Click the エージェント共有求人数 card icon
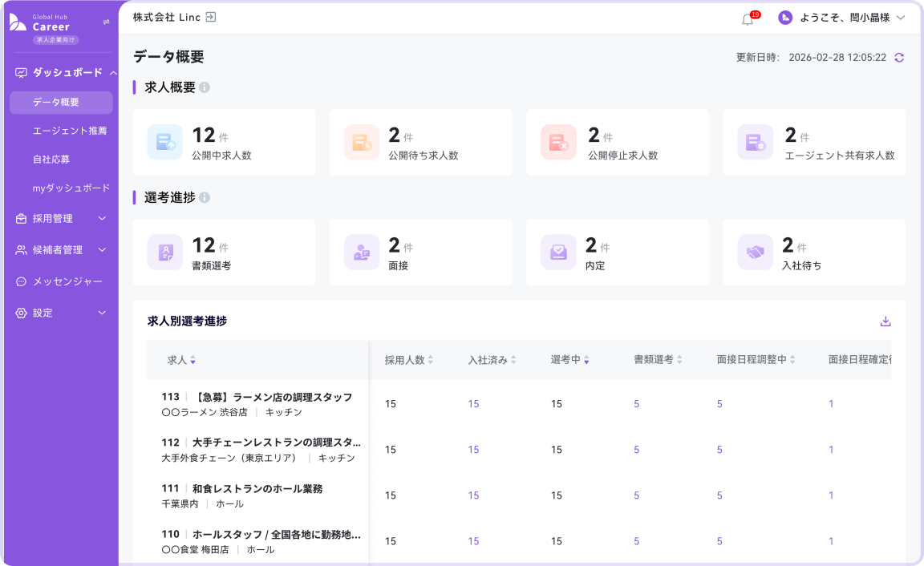Viewport: 924px width, 566px height. point(756,142)
